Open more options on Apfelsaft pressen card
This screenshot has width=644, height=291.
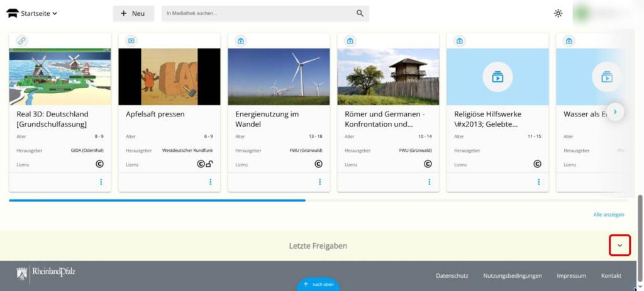coord(211,182)
